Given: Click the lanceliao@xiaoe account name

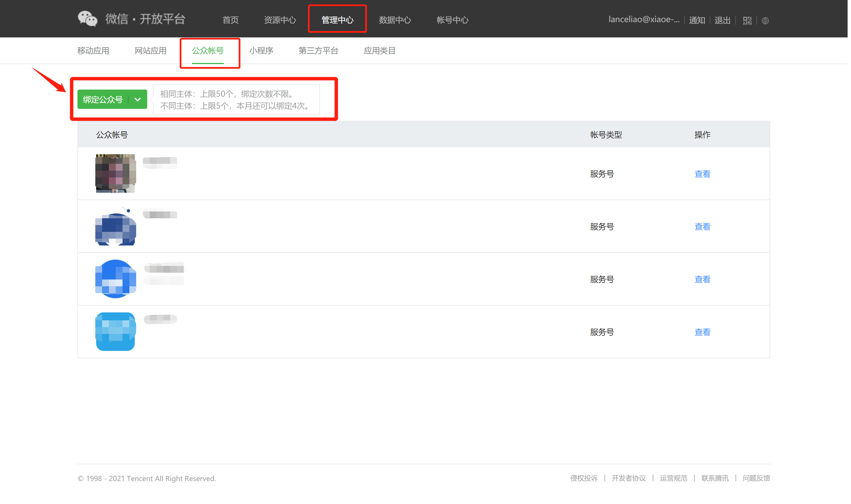Looking at the screenshot, I should click(646, 20).
